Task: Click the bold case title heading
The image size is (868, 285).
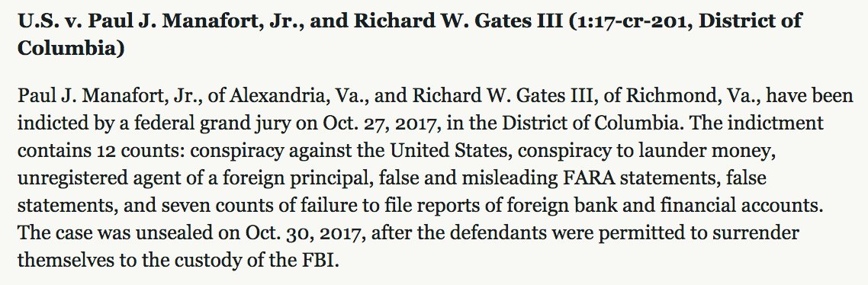Action: point(410,34)
